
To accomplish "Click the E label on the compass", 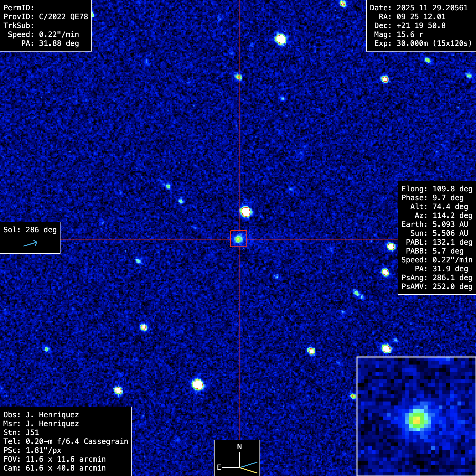I will click(x=219, y=467).
